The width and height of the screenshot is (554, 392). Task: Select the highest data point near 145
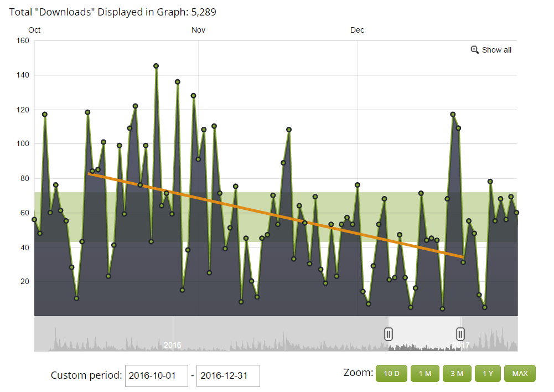pos(156,66)
